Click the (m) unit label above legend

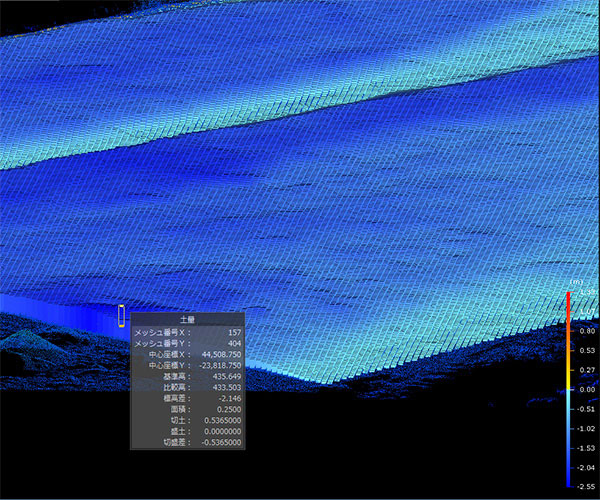pyautogui.click(x=578, y=283)
